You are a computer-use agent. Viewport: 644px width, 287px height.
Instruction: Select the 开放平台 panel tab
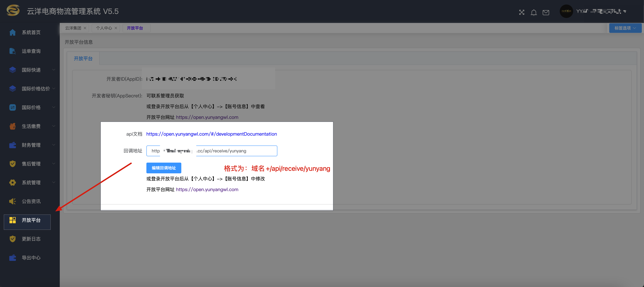pyautogui.click(x=83, y=58)
